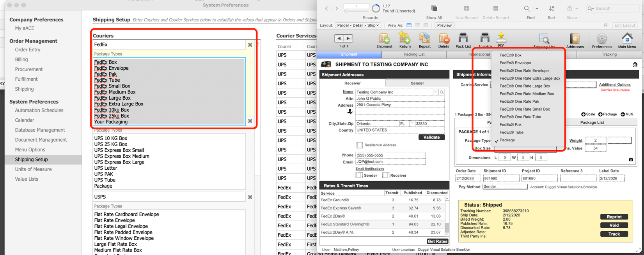
Task: Open Shipping in System Preferences sidebar
Action: [24, 89]
